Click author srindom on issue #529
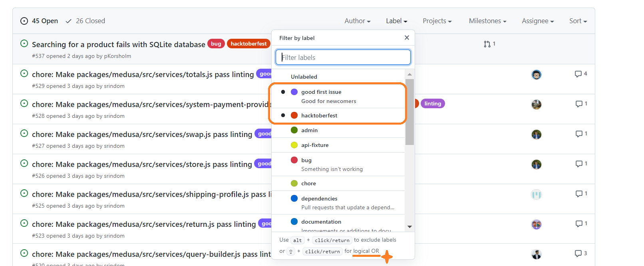 (x=114, y=86)
